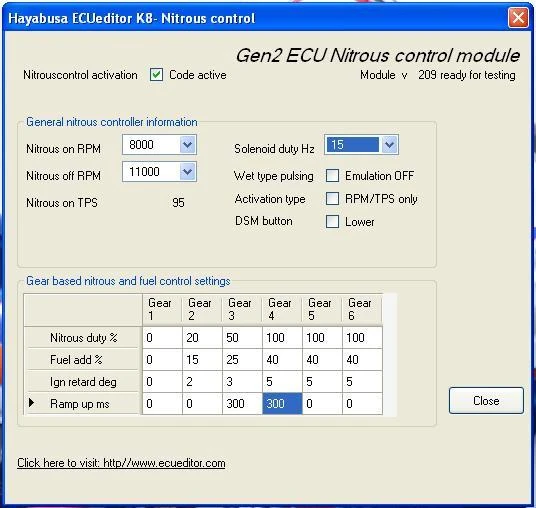Click Nitrous duty cell 100 for Gear 4
This screenshot has height=508, width=536.
[282, 337]
